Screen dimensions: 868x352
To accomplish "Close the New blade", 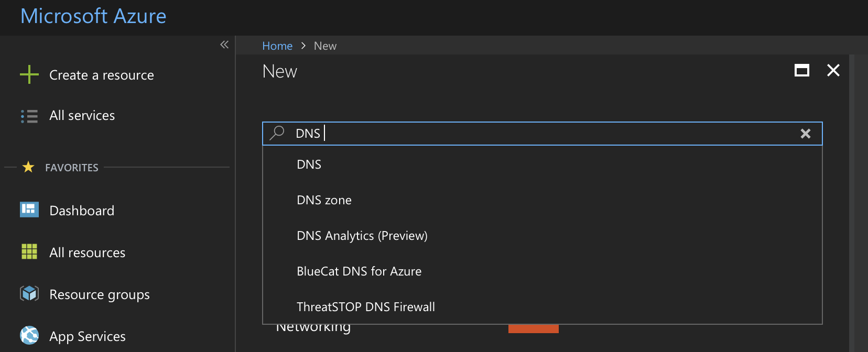I will click(833, 70).
